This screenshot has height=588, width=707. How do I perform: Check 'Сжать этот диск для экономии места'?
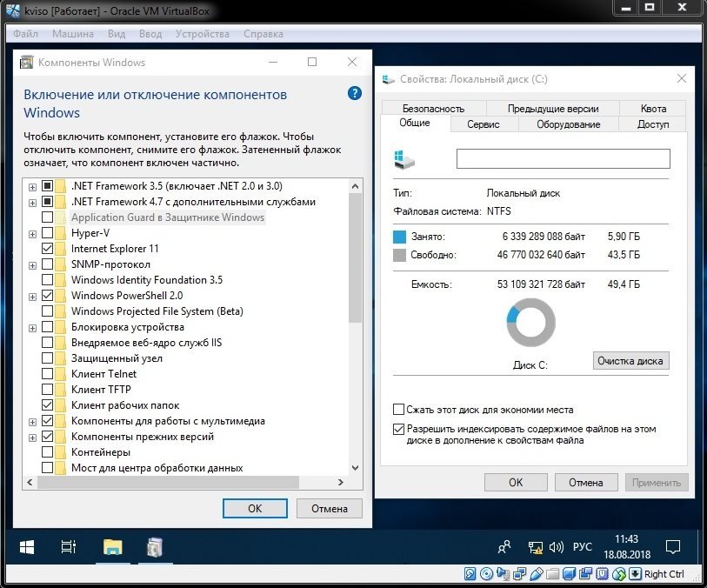[398, 410]
